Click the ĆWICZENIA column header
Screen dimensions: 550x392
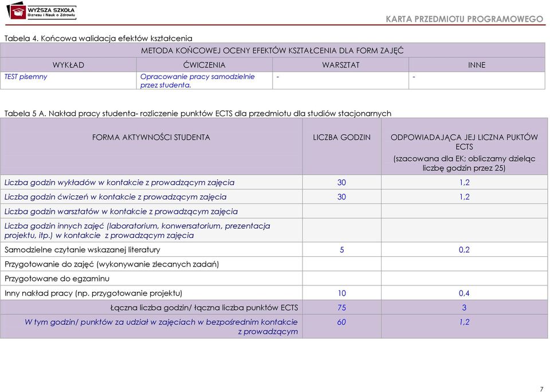coord(204,65)
